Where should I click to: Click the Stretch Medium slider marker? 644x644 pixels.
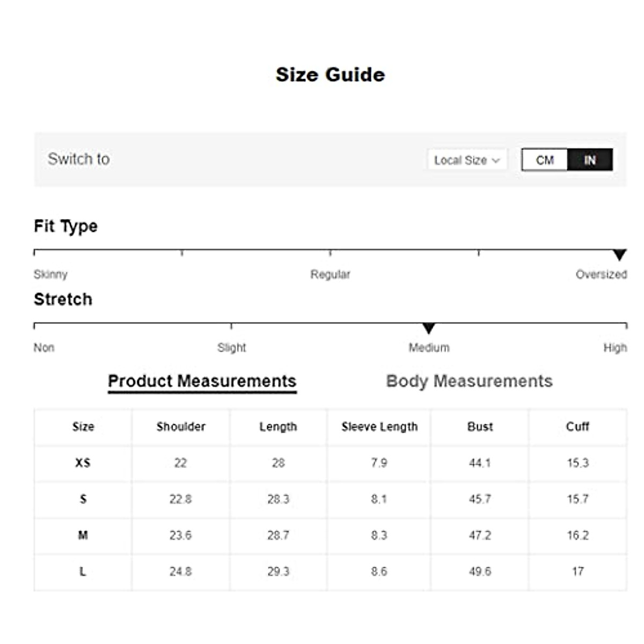pyautogui.click(x=428, y=328)
